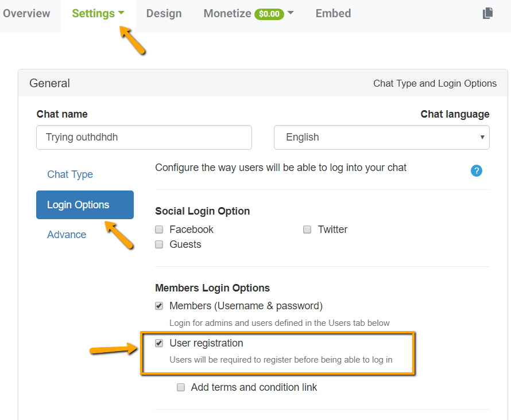Open the Design tab

tap(164, 14)
